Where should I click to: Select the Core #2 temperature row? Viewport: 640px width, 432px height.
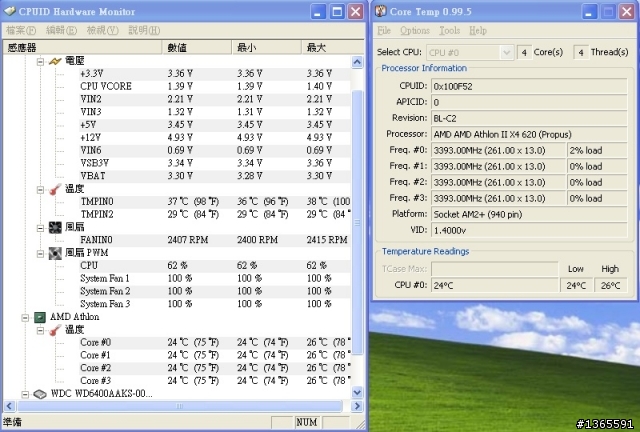(x=215, y=368)
